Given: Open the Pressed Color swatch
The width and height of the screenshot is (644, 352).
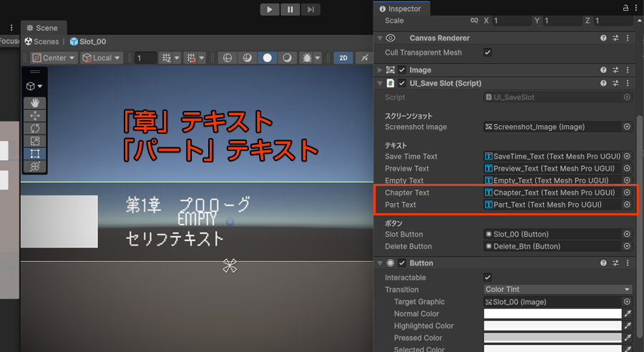Looking at the screenshot, I should [552, 338].
